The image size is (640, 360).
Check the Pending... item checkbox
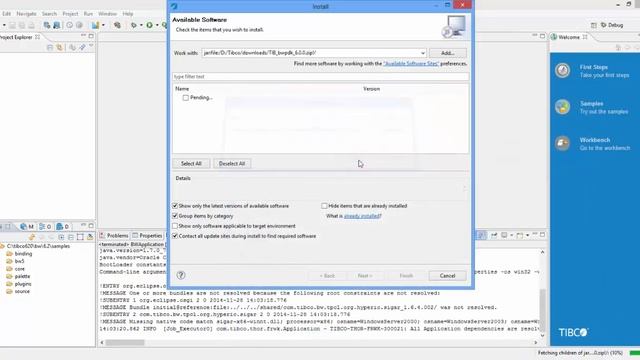coord(186,98)
